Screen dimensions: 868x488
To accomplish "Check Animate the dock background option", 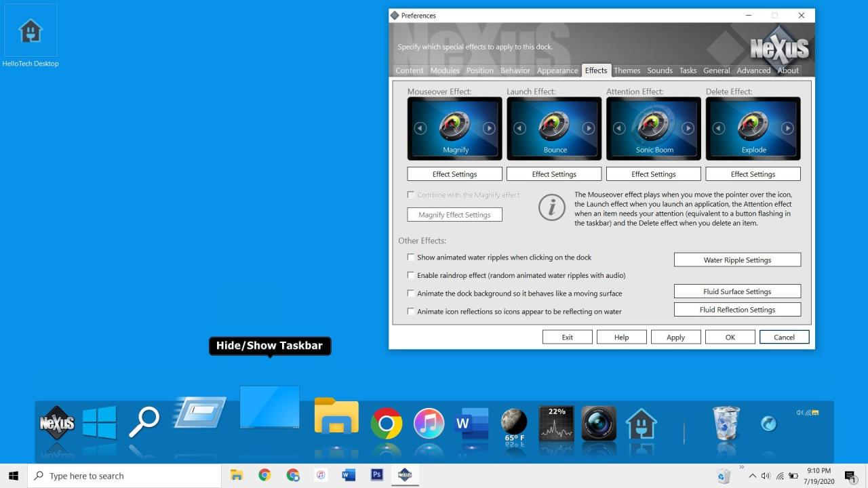I will (x=411, y=293).
